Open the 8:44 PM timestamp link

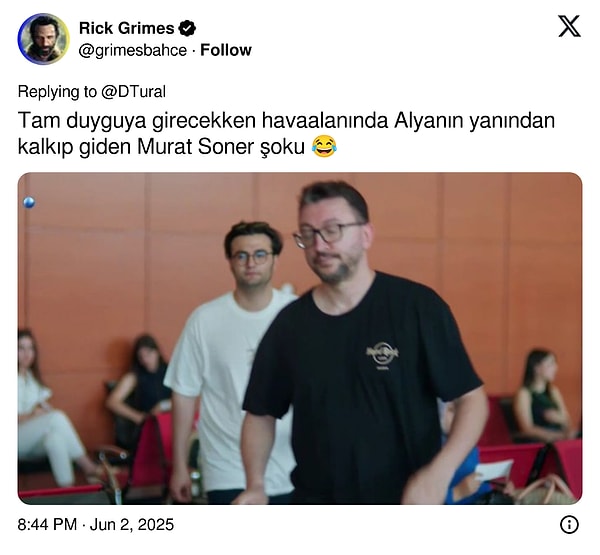[47, 524]
